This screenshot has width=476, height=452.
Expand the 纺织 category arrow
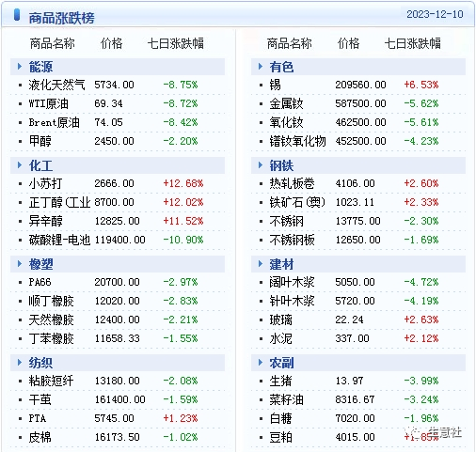(20, 363)
